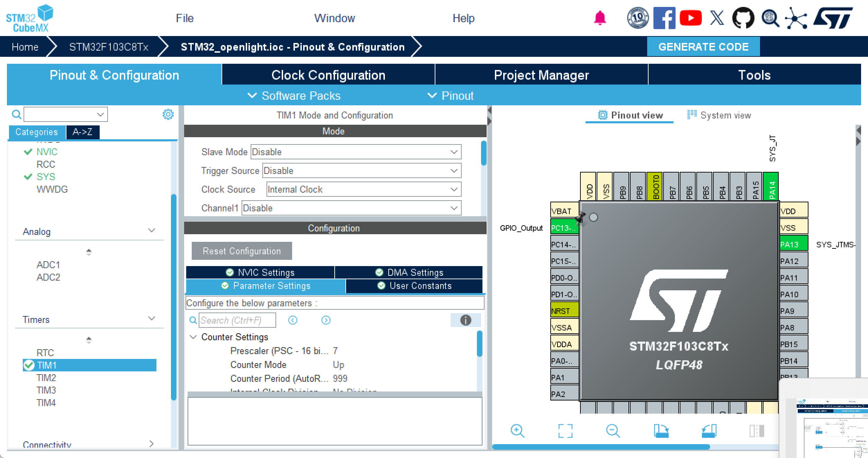Click the split view icon under pinout

757,431
